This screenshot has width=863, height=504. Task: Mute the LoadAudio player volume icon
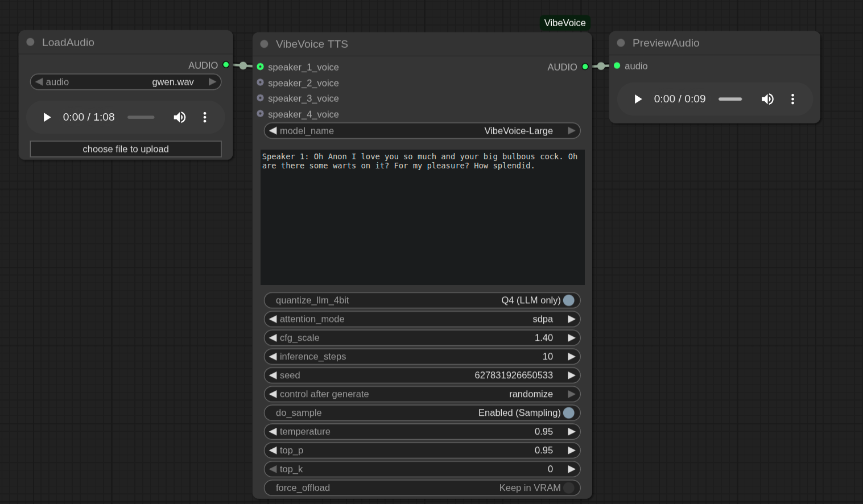coord(180,117)
